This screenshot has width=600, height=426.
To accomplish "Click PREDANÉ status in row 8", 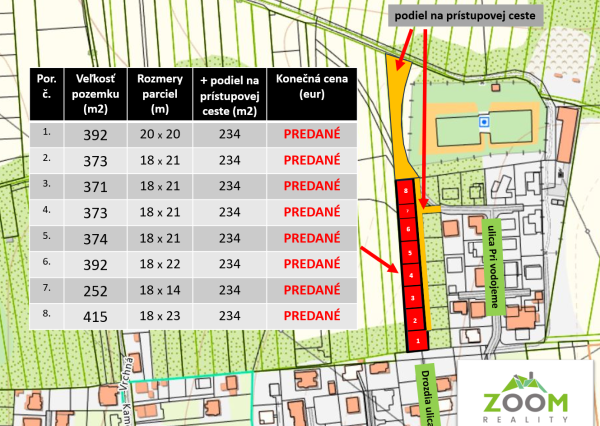I will click(x=309, y=314).
